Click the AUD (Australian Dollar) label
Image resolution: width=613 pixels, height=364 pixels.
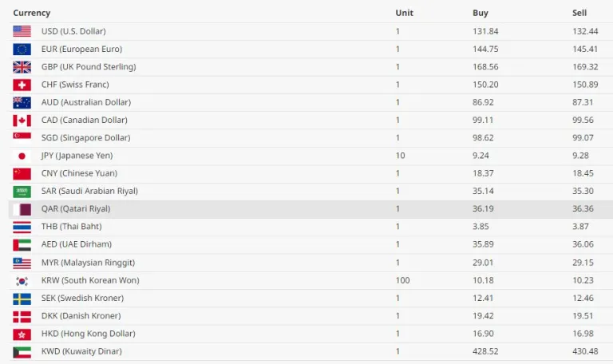[x=85, y=102]
